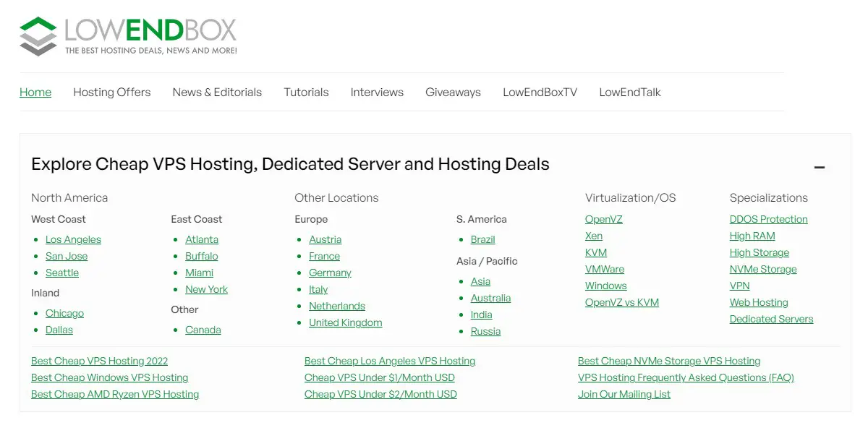Select the San Jose location link
Screen dimensions: 868x428
(x=67, y=256)
